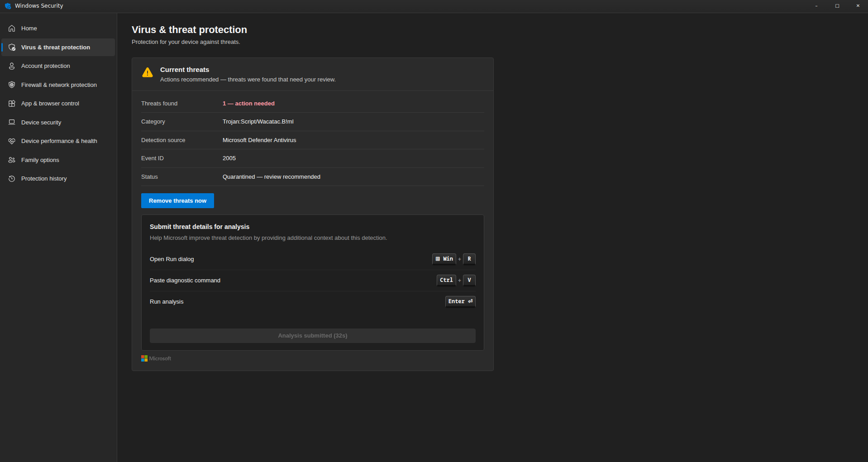Click the 'Run analysis' step text
The height and width of the screenshot is (462, 868).
pyautogui.click(x=167, y=302)
